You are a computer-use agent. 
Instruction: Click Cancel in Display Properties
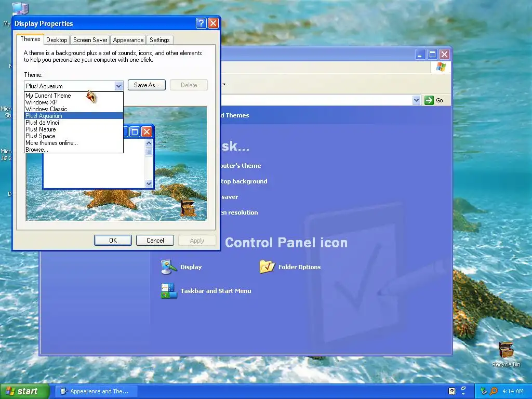tap(155, 240)
